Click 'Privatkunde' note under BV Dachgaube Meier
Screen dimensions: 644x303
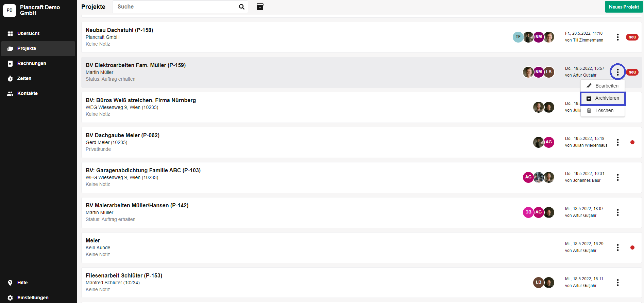tap(98, 149)
